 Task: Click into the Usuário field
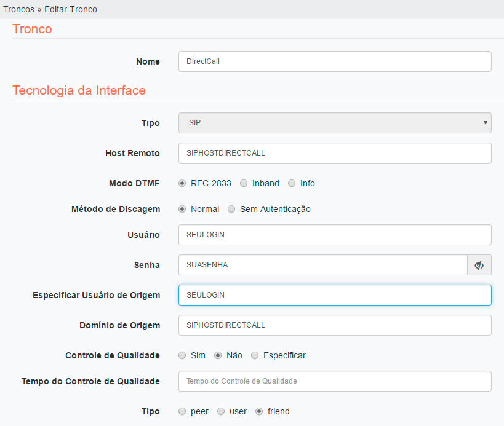(335, 235)
